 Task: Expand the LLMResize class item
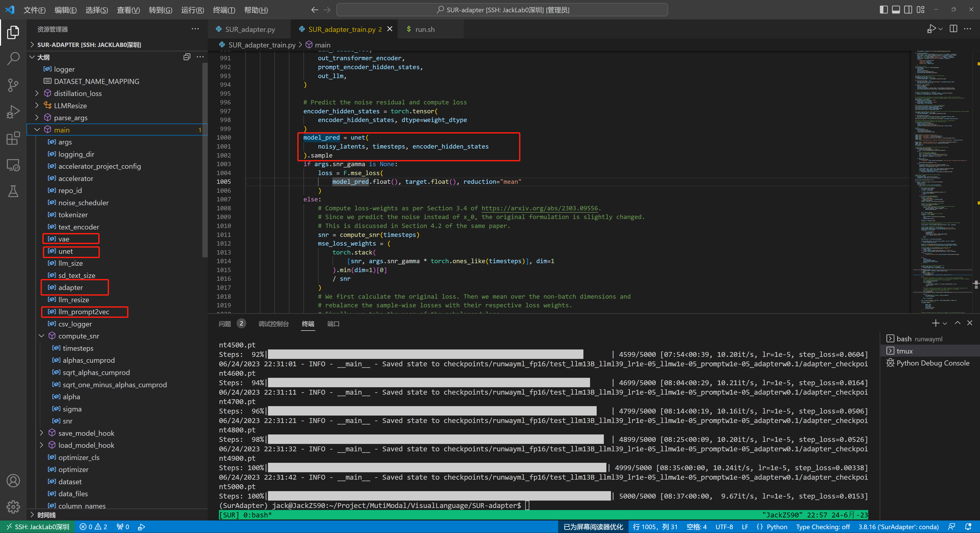tap(37, 105)
